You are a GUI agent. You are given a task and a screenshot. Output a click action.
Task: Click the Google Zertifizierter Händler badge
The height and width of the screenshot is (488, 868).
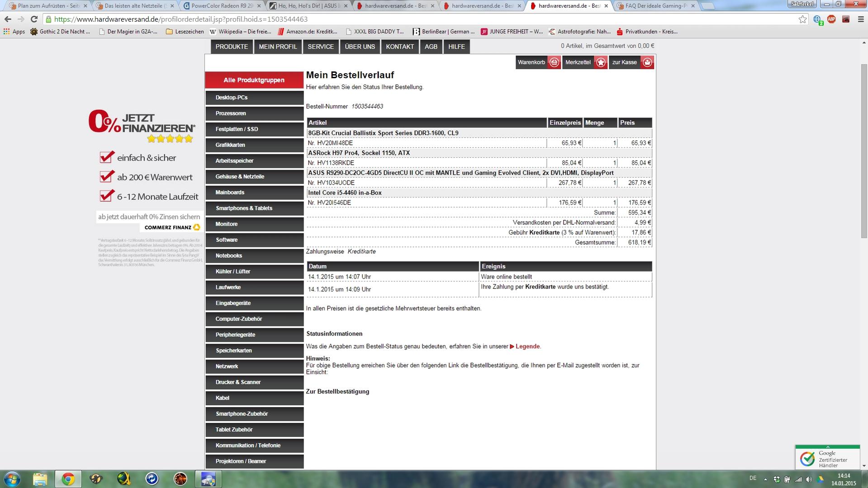click(x=827, y=457)
